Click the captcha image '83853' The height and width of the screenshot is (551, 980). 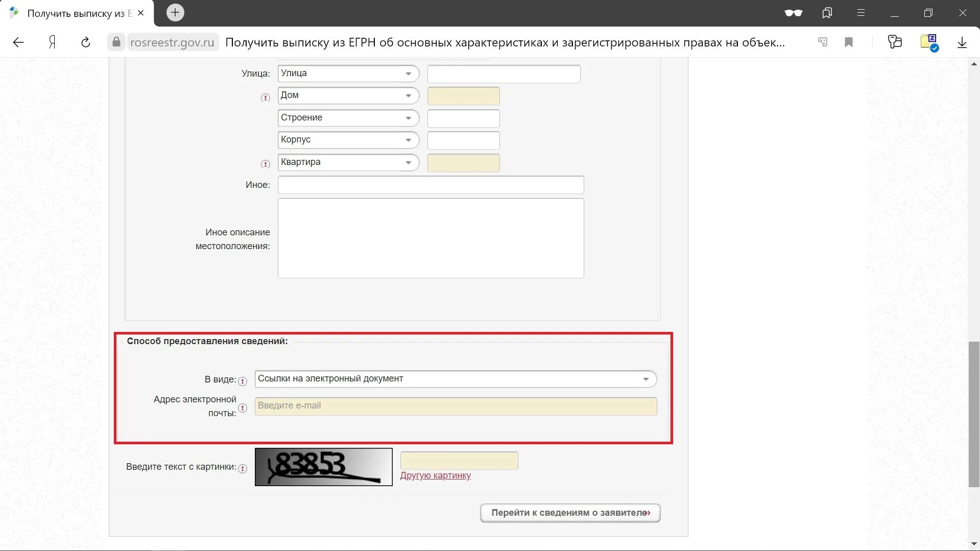324,467
